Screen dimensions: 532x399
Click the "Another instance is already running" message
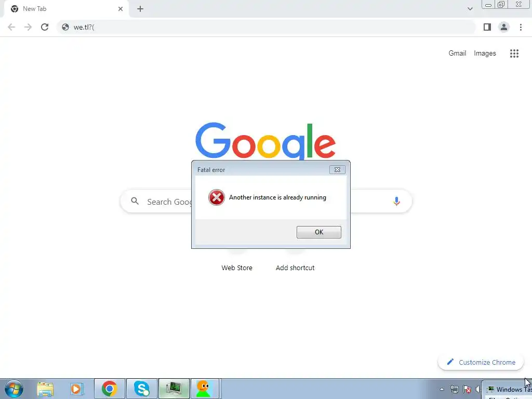pyautogui.click(x=277, y=197)
